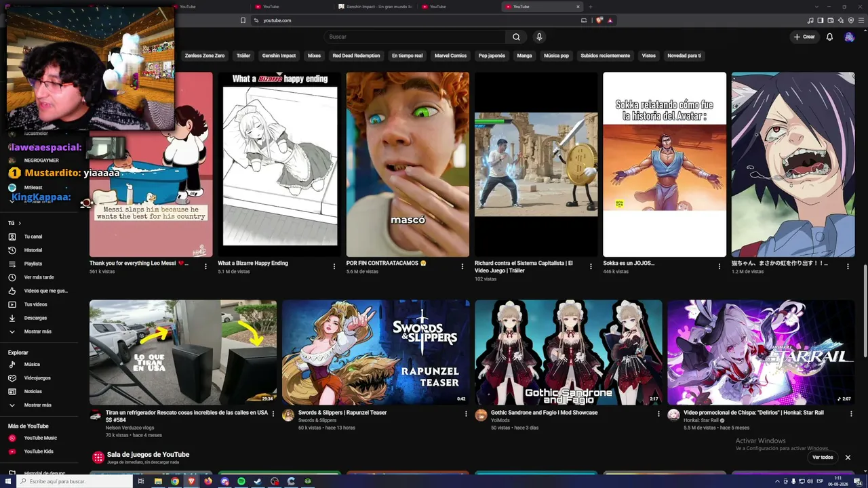The width and height of the screenshot is (868, 488).
Task: Click the YouTube search input field
Action: pos(415,37)
